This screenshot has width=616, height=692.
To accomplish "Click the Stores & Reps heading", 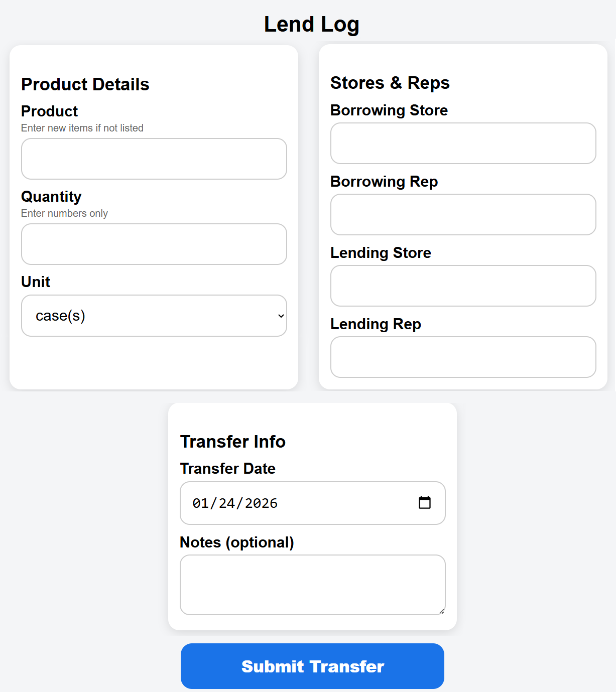I will point(390,82).
